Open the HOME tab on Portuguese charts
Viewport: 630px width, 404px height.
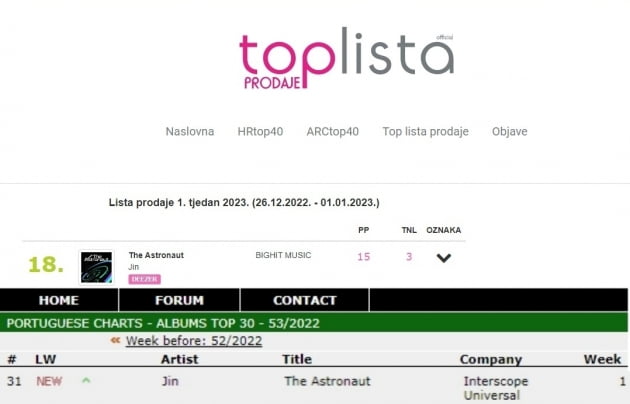click(x=59, y=300)
